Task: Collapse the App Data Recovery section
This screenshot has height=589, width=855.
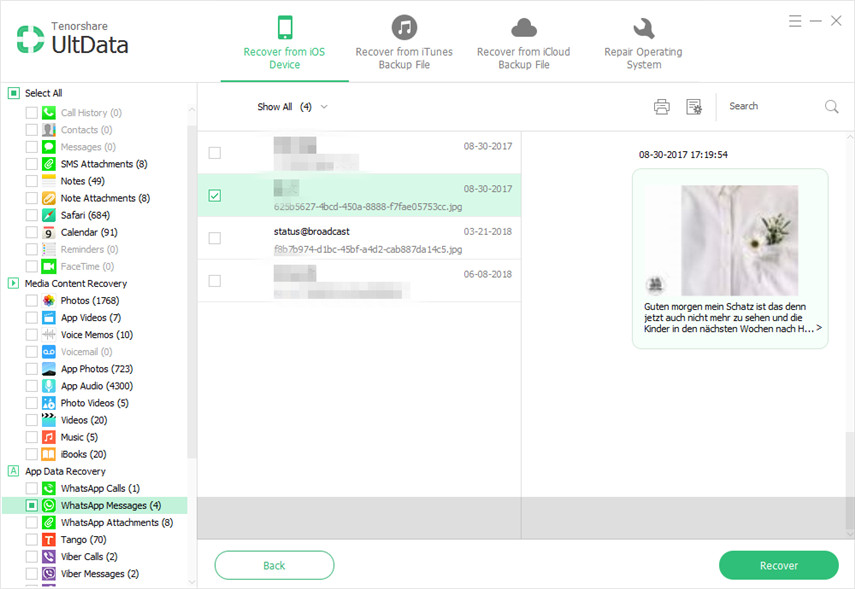Action: coord(14,471)
